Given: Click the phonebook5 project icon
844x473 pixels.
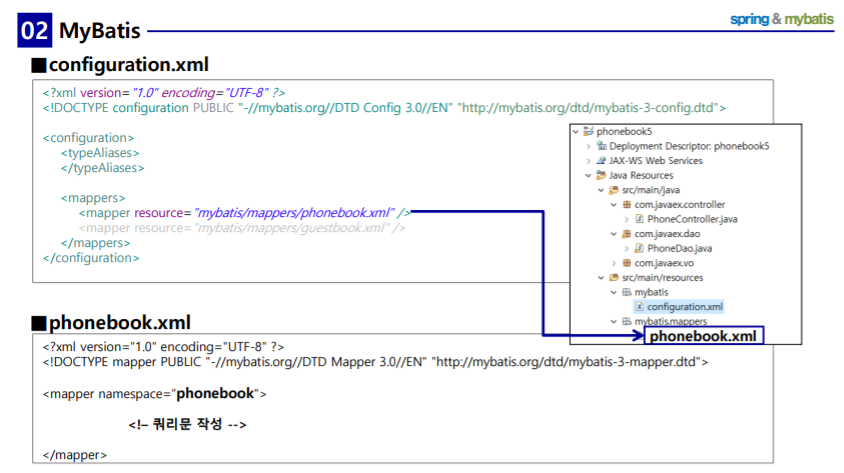Looking at the screenshot, I should [588, 131].
